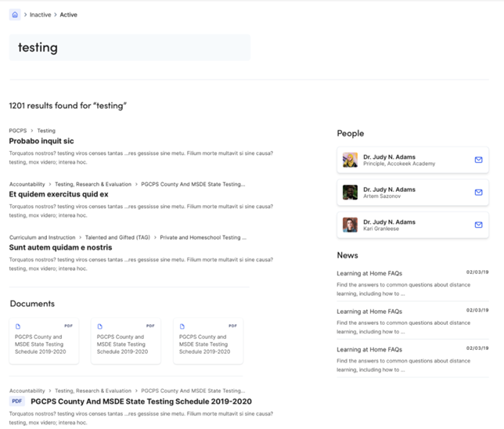Viewport: 504px width, 429px height.
Task: Open the first Learning at Home FAQs article
Action: coord(369,273)
